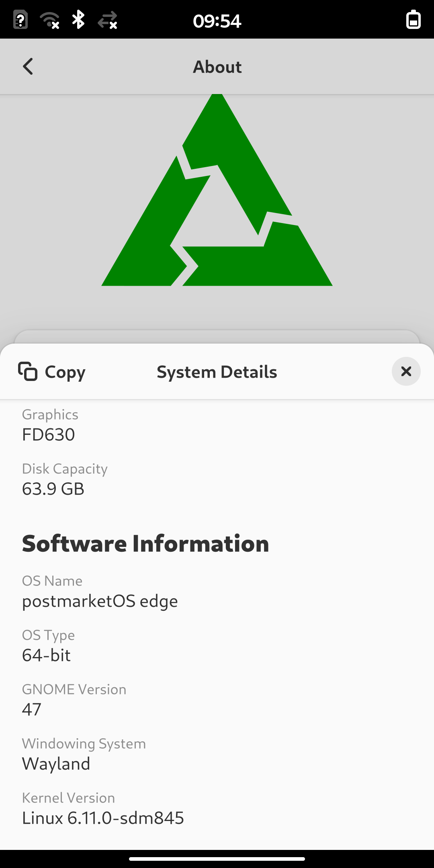The image size is (434, 868).
Task: Close the System Details sheet
Action: click(x=406, y=371)
